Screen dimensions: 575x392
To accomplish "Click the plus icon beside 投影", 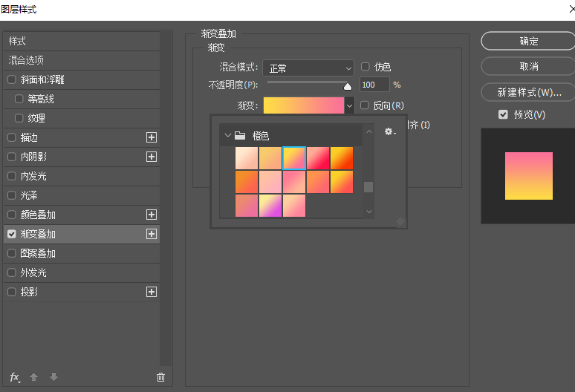I will (x=152, y=292).
